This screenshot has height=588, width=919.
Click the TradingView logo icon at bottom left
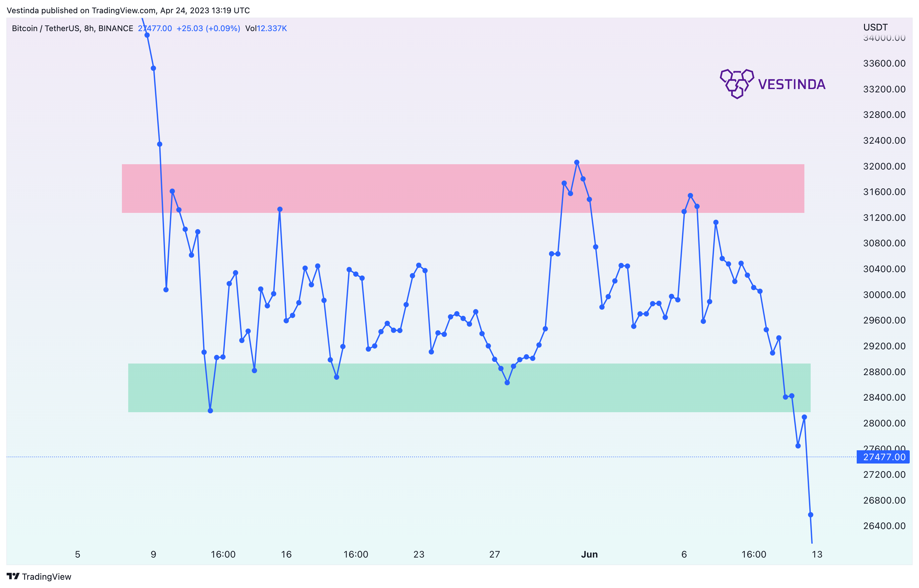[13, 576]
